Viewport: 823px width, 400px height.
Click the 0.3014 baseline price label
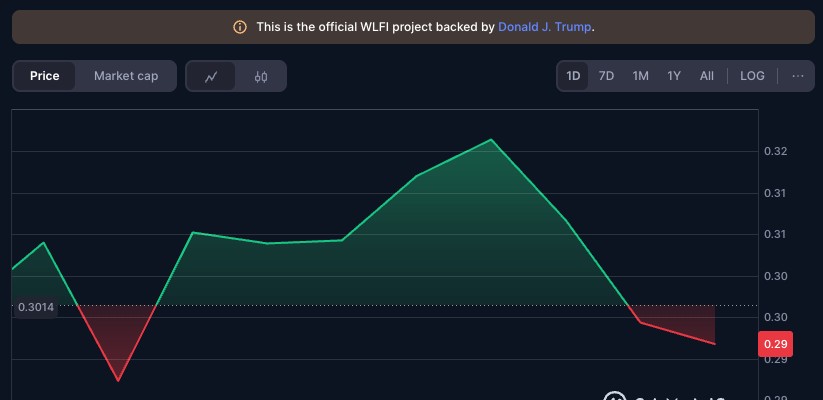pos(36,307)
